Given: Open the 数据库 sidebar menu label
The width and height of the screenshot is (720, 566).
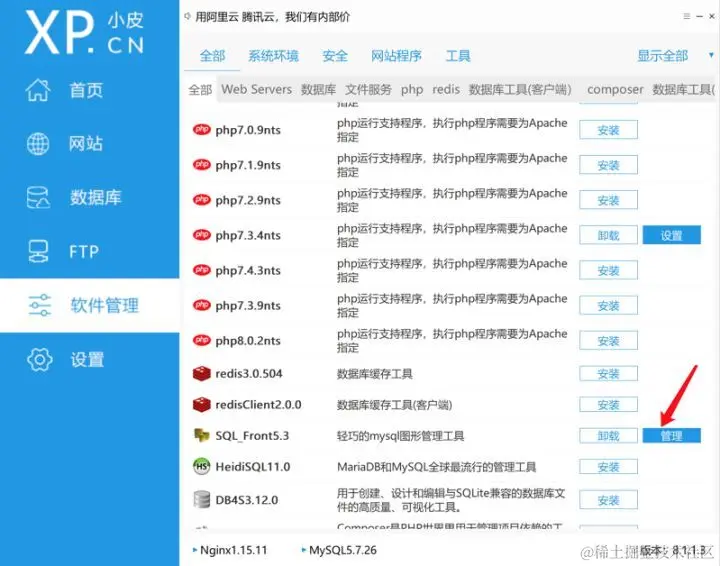Looking at the screenshot, I should click(x=96, y=197).
